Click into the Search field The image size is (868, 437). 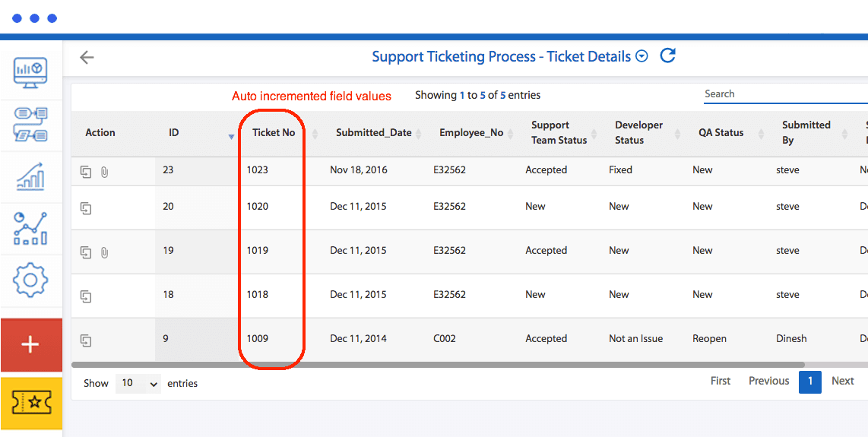(783, 94)
